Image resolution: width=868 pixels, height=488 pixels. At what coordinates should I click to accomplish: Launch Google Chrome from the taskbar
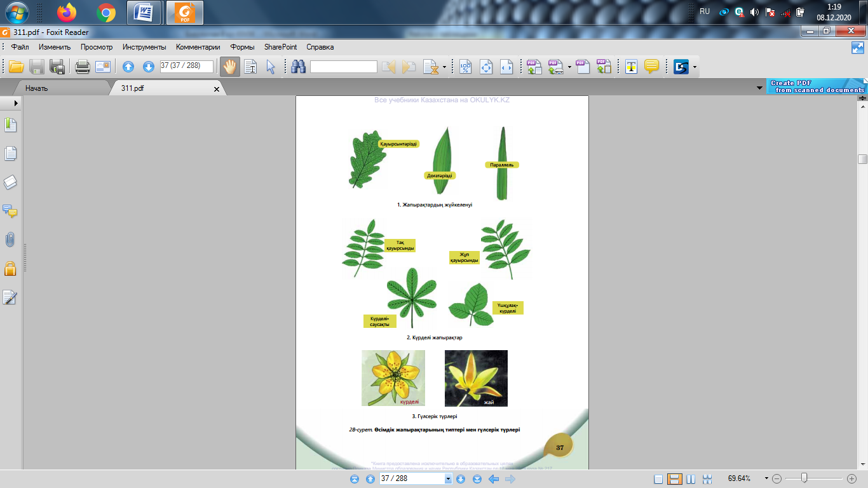105,12
